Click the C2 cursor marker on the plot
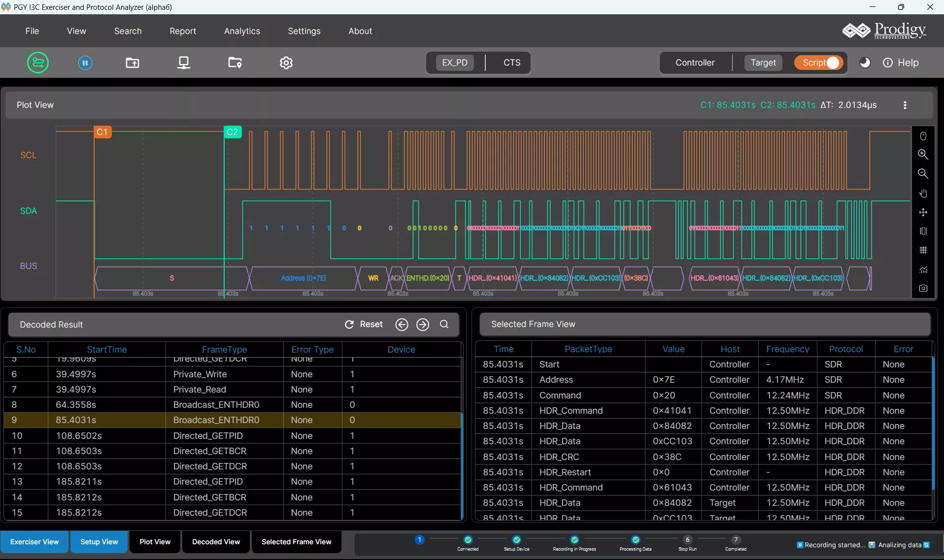Viewport: 944px width, 560px height. coord(233,132)
